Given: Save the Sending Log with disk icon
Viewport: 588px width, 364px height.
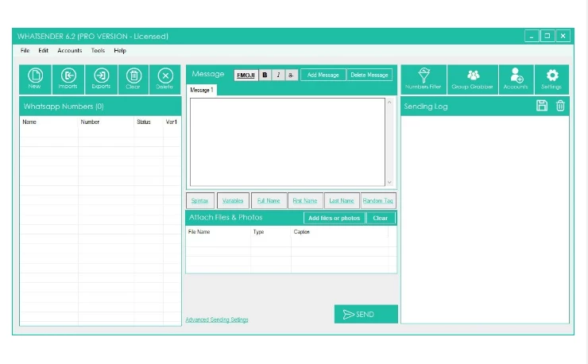Looking at the screenshot, I should 542,106.
